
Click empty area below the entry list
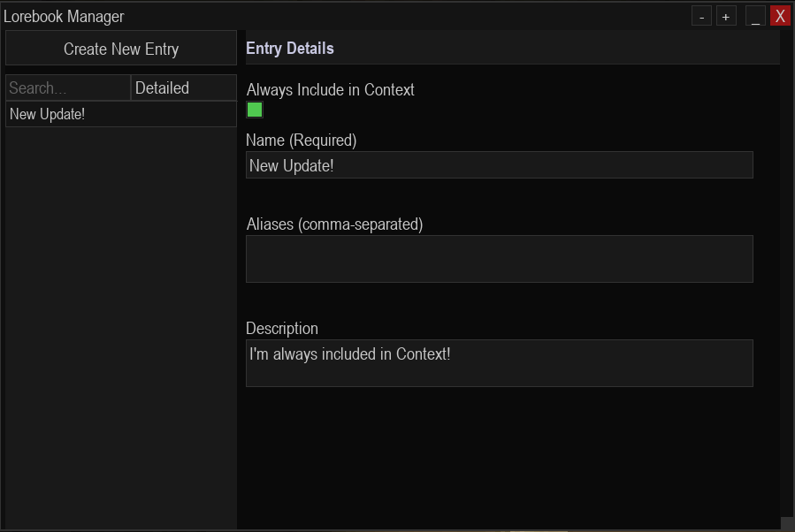pos(120,324)
